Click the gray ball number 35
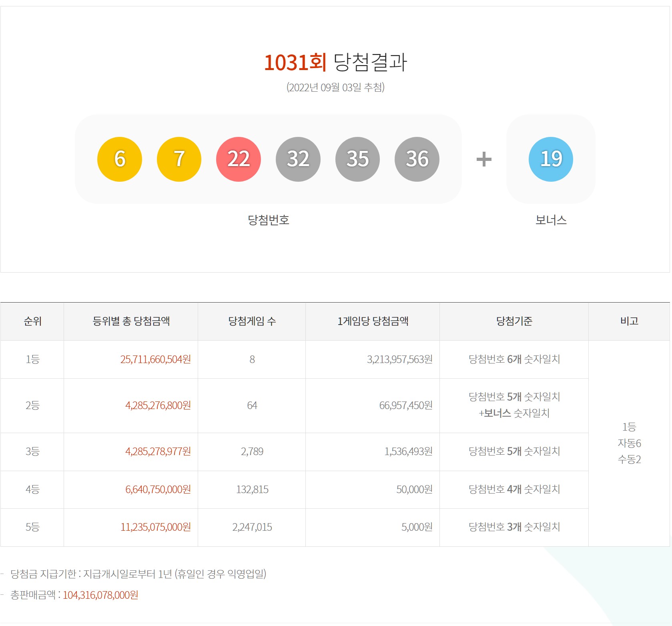The image size is (672, 626). point(357,159)
